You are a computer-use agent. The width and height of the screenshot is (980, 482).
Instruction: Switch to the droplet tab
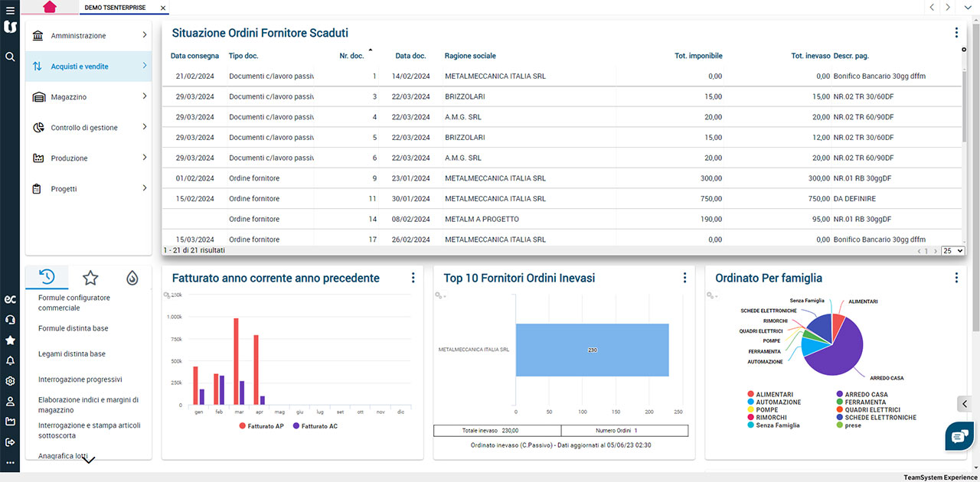(x=132, y=277)
